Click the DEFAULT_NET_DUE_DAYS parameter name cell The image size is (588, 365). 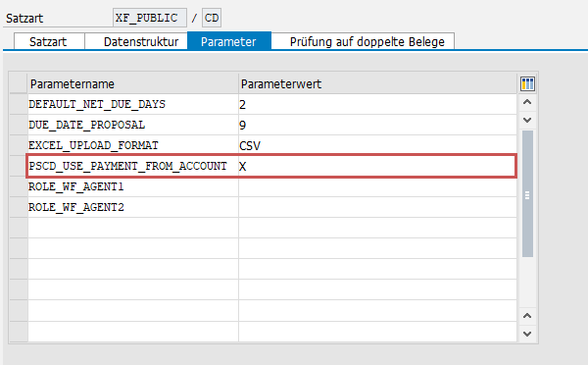coord(133,104)
